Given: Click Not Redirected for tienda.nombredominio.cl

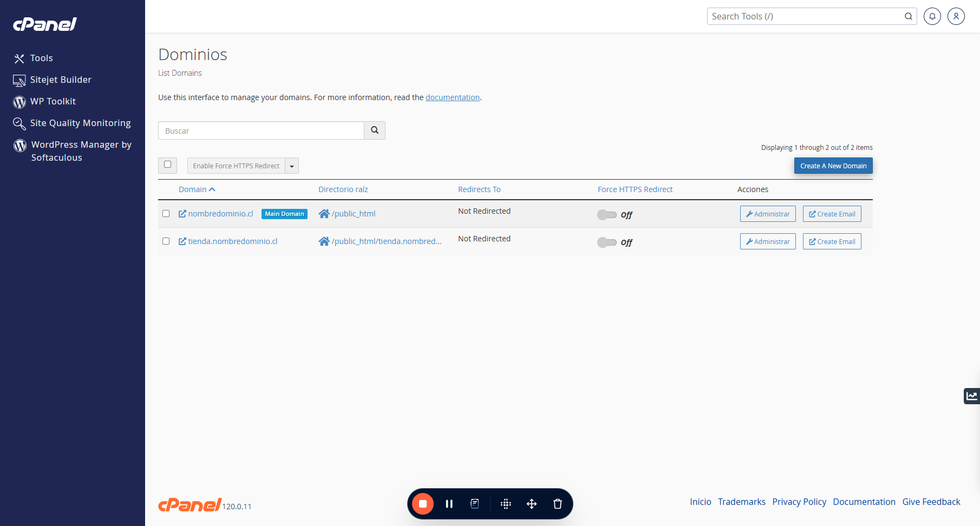Looking at the screenshot, I should pos(484,239).
